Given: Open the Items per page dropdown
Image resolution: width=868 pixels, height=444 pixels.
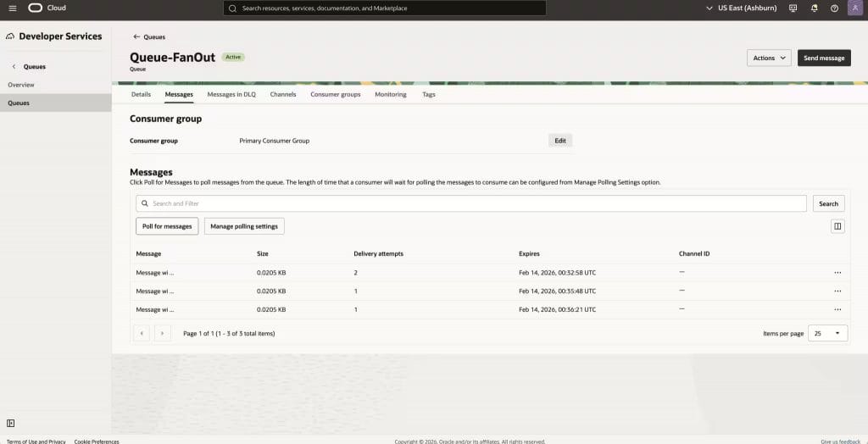Looking at the screenshot, I should (x=827, y=333).
